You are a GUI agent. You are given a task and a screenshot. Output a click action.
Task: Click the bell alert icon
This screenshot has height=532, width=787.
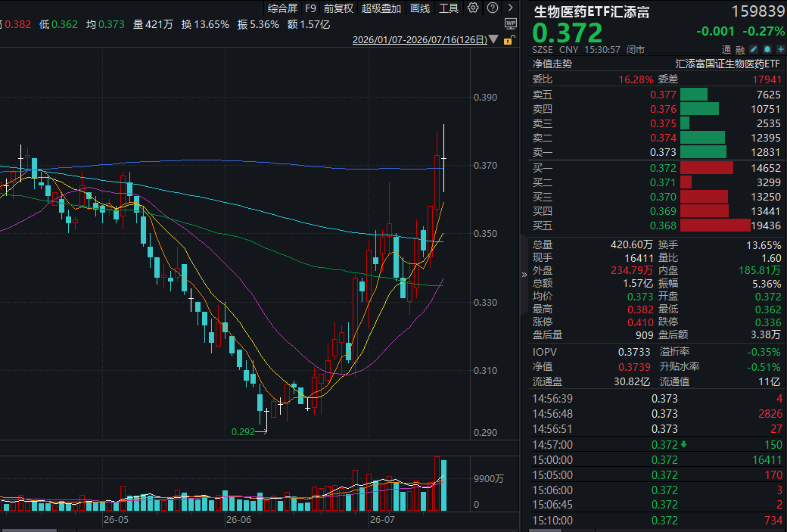[767, 49]
